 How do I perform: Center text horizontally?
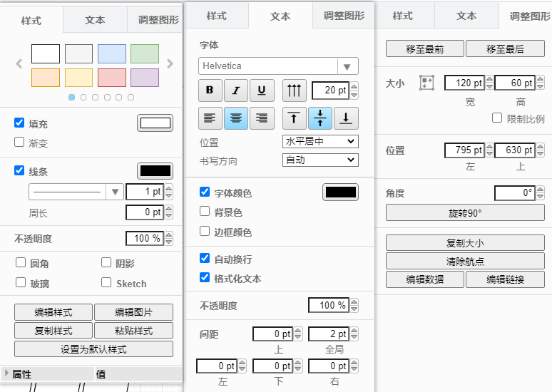coord(236,118)
